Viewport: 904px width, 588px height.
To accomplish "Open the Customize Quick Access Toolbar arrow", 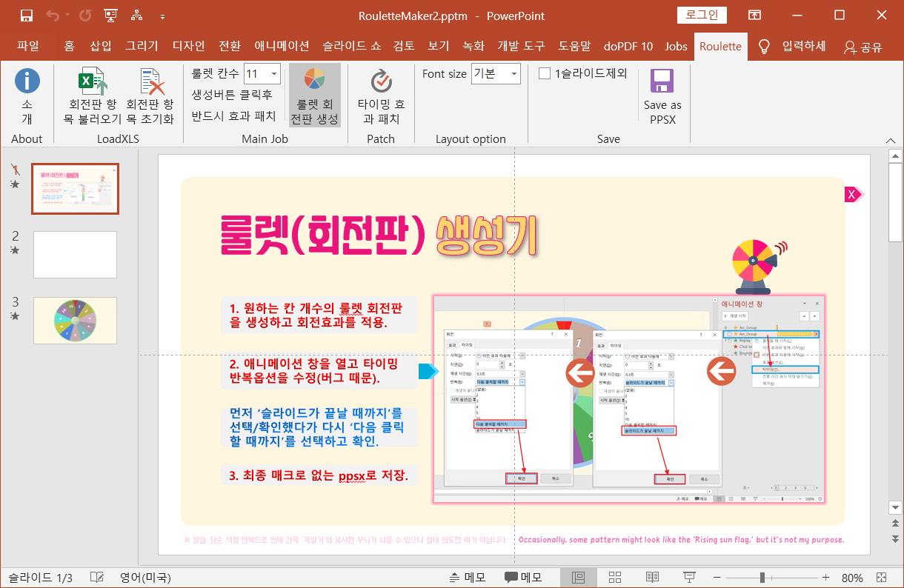I will (x=162, y=16).
